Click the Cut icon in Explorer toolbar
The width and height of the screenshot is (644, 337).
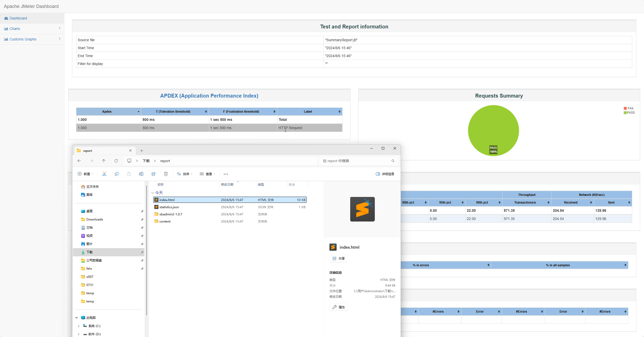tap(104, 174)
